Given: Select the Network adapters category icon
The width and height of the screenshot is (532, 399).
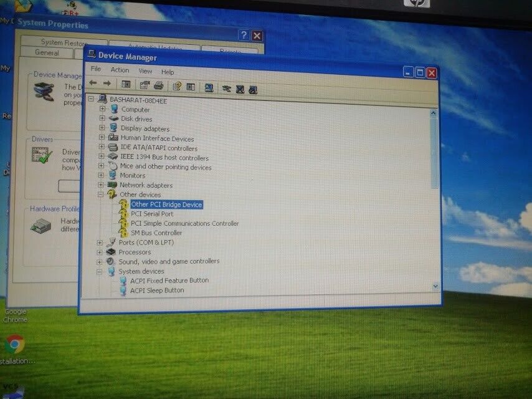Looking at the screenshot, I should pyautogui.click(x=112, y=185).
